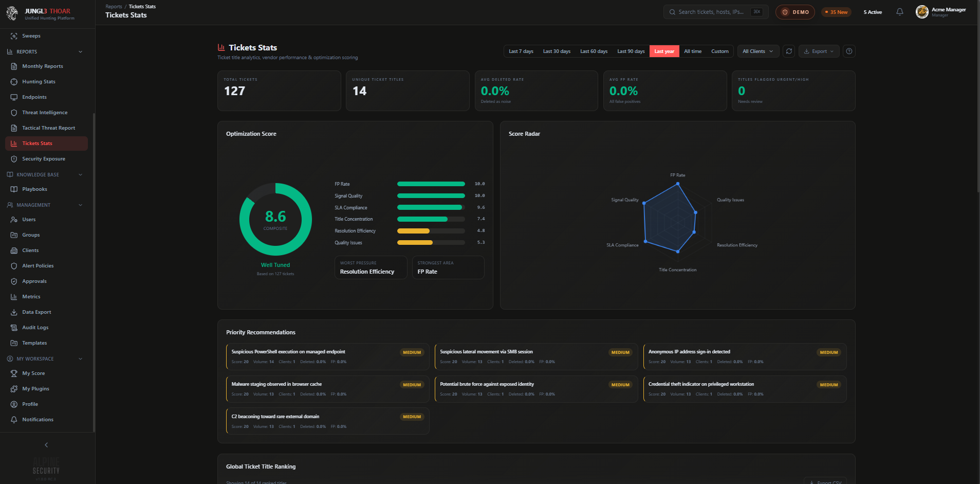The width and height of the screenshot is (980, 484).
Task: Click the Playbooks book icon
Action: pyautogui.click(x=14, y=189)
